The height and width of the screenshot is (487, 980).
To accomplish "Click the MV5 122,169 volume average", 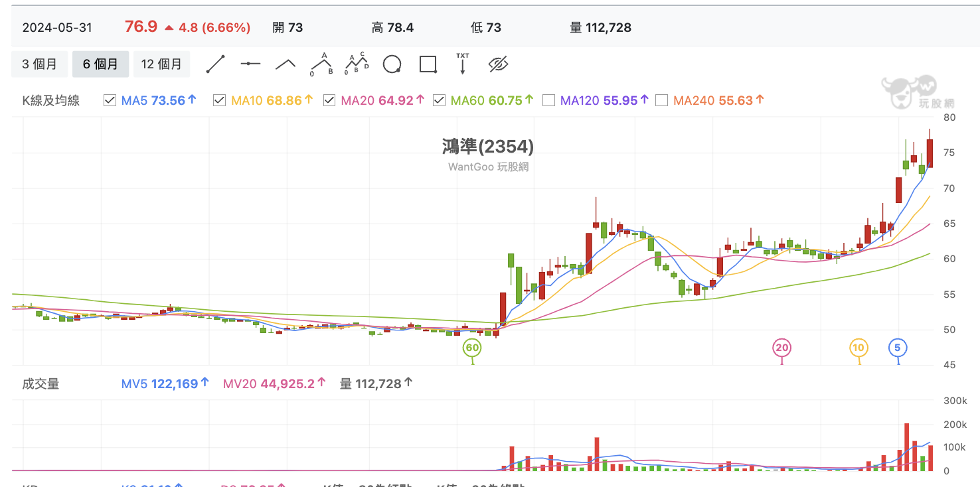I will pos(159,383).
